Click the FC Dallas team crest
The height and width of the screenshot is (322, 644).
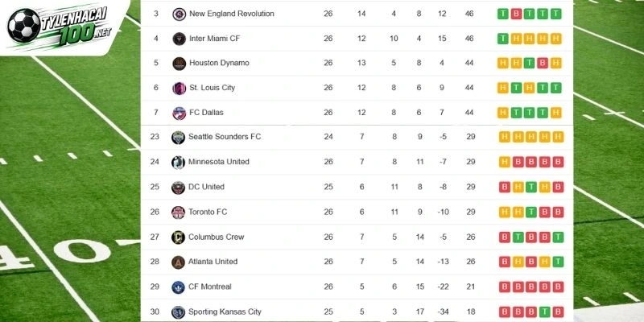click(x=179, y=113)
